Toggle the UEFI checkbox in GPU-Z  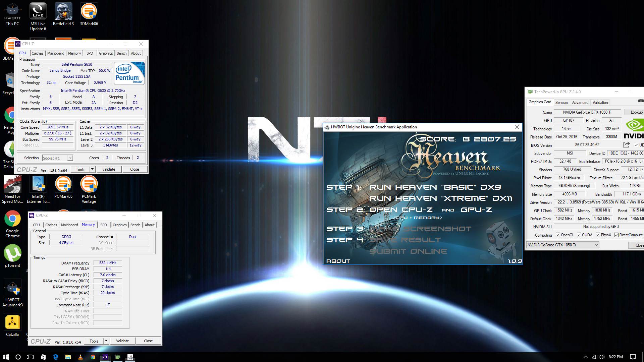[x=636, y=145]
